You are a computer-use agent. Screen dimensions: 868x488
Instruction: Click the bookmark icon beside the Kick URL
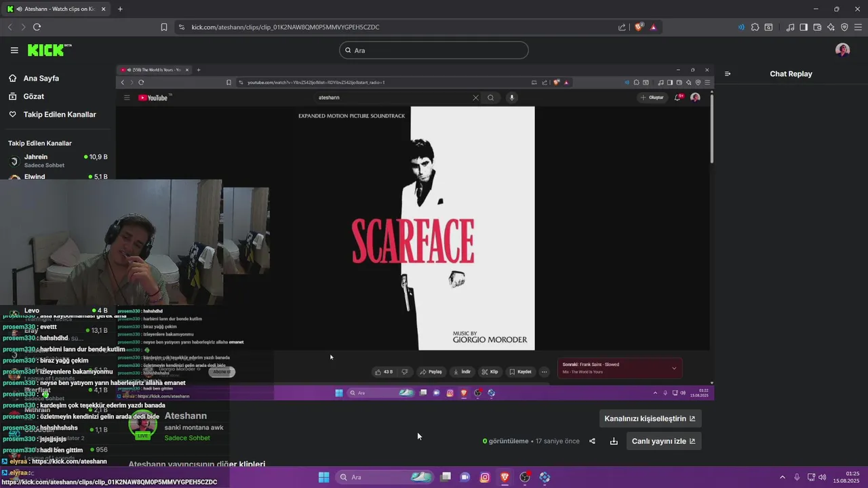(x=164, y=27)
